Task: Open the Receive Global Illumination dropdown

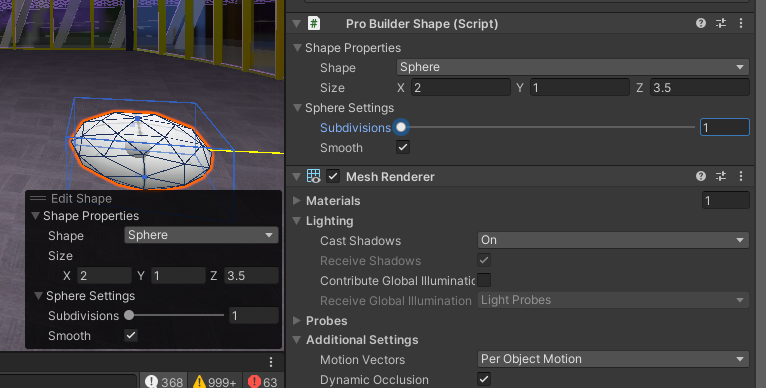Action: click(x=613, y=300)
